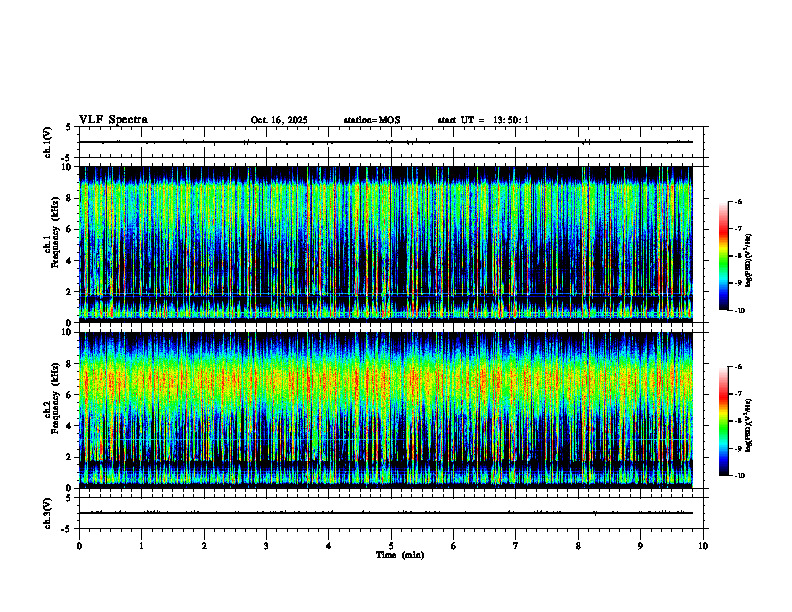Click the ch.2 spectrogram color bar

pyautogui.click(x=724, y=421)
